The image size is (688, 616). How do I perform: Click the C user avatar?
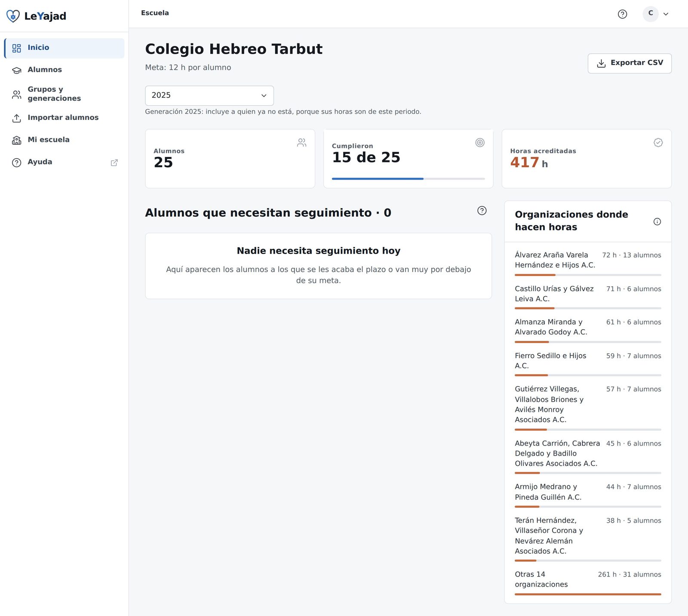pyautogui.click(x=651, y=14)
